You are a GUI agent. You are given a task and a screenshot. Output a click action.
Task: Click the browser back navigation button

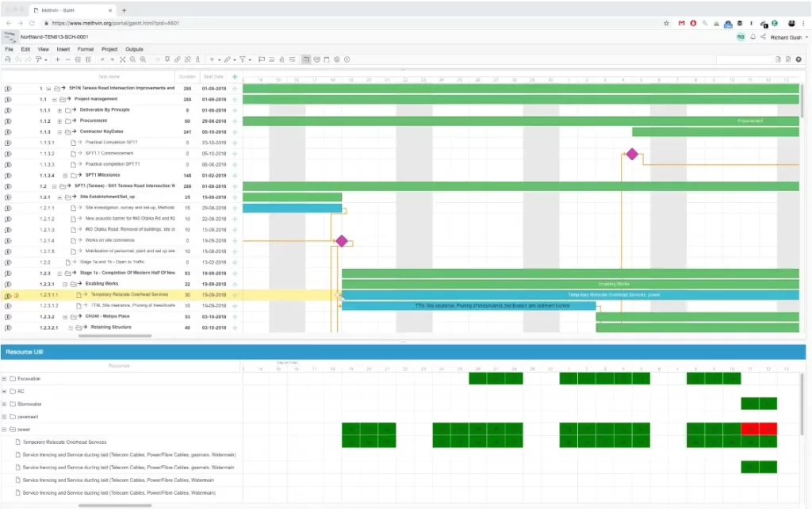click(x=8, y=24)
